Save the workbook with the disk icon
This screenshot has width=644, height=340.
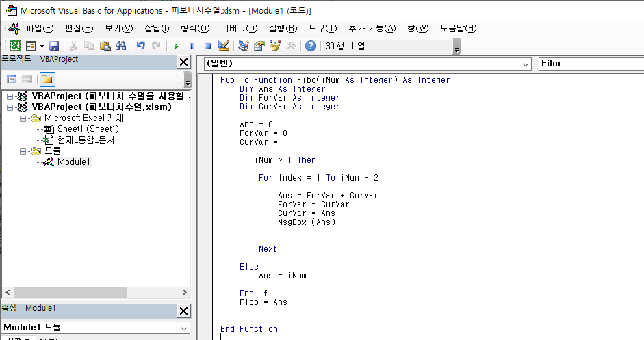coord(54,46)
